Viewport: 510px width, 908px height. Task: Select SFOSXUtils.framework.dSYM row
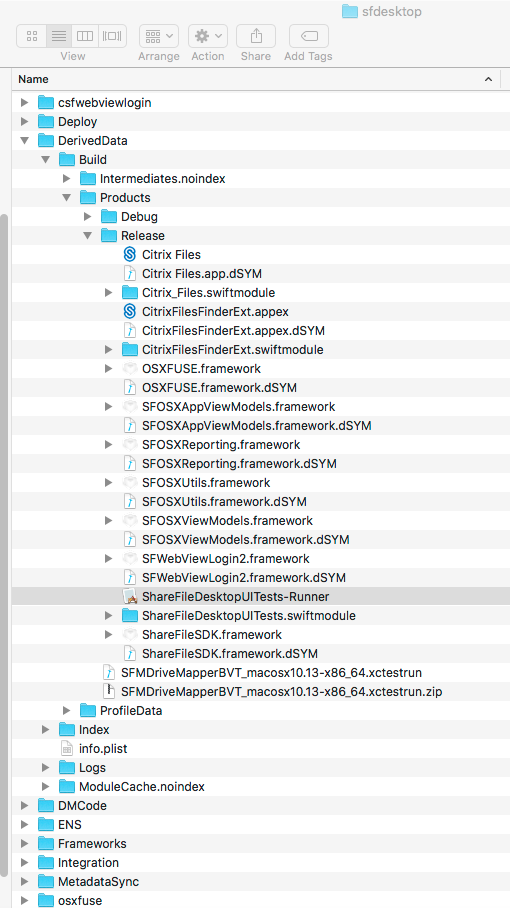point(260,501)
